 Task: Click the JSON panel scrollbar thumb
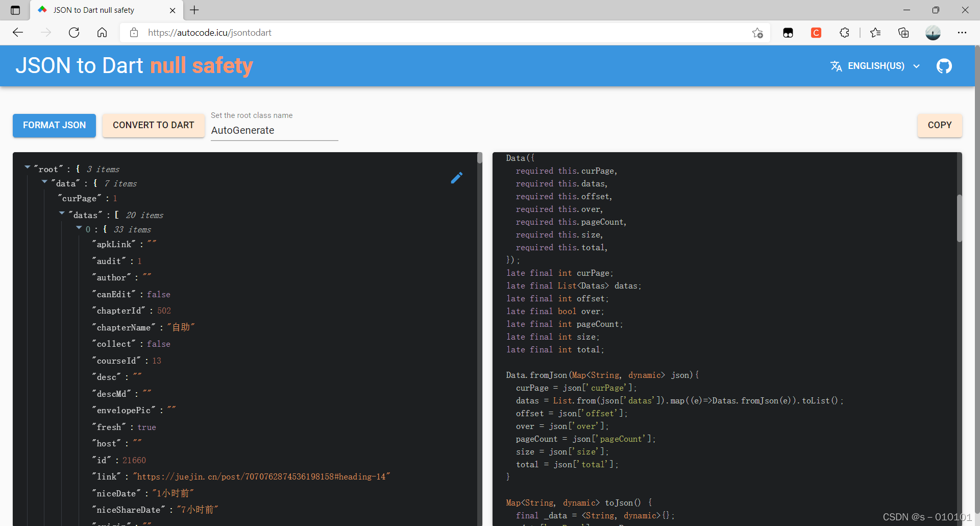coord(480,157)
